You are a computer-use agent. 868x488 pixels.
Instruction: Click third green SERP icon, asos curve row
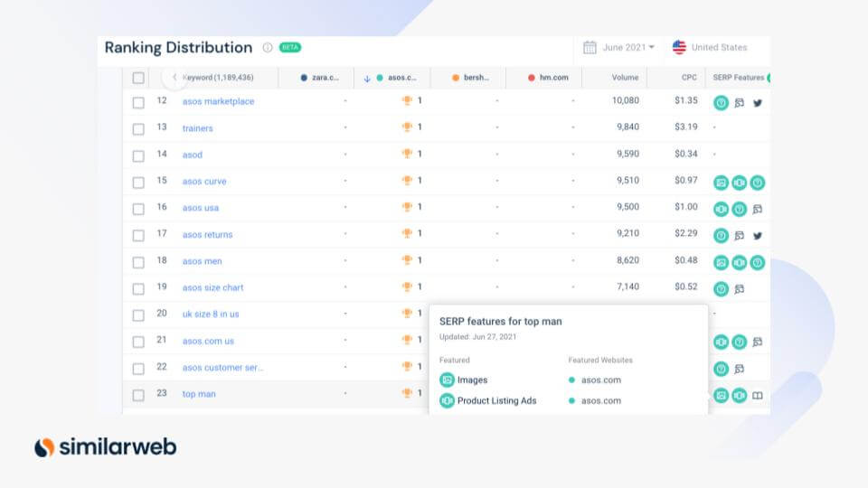(x=758, y=183)
